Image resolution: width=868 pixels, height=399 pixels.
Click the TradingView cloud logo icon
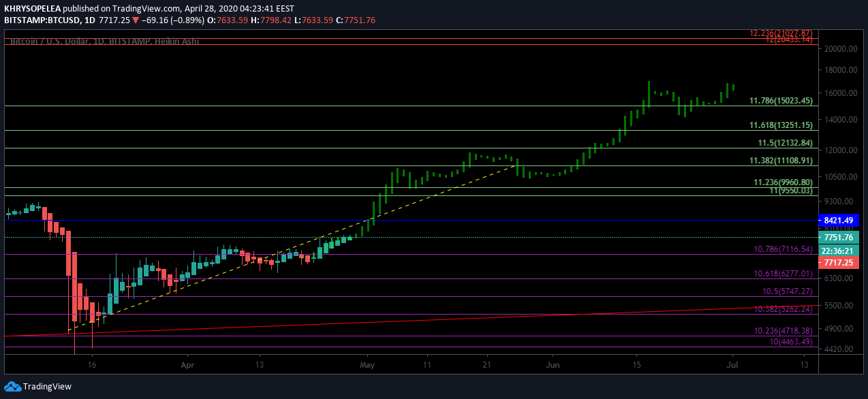point(12,386)
